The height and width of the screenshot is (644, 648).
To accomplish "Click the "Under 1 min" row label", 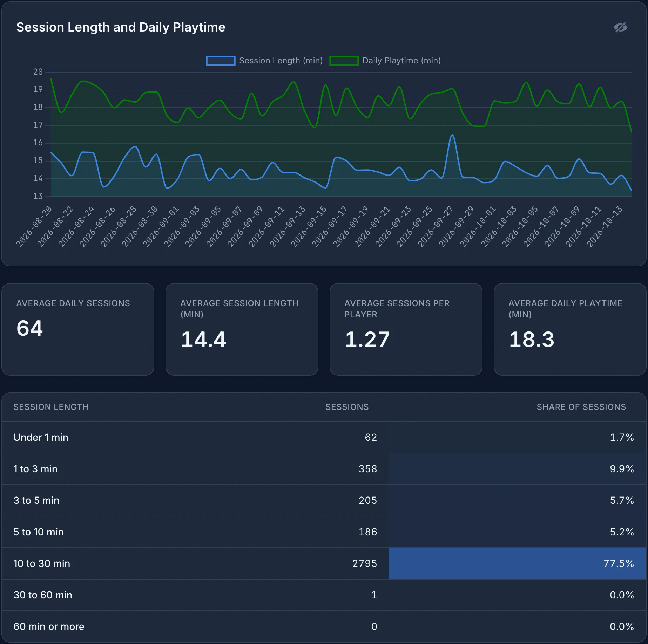I will [x=41, y=437].
